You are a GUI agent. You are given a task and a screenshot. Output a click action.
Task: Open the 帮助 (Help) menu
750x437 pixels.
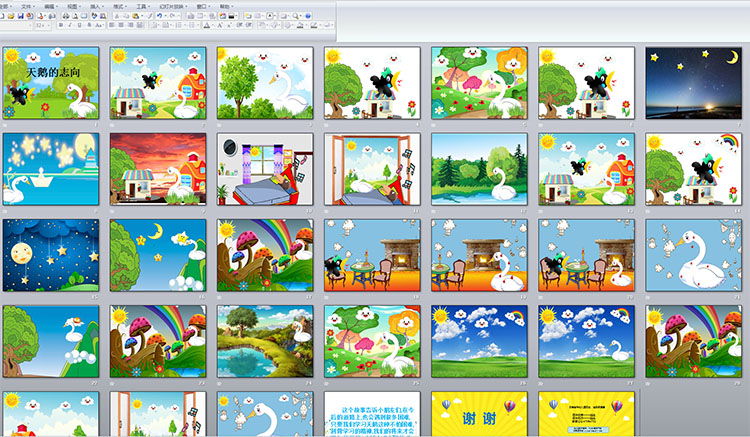coord(225,6)
